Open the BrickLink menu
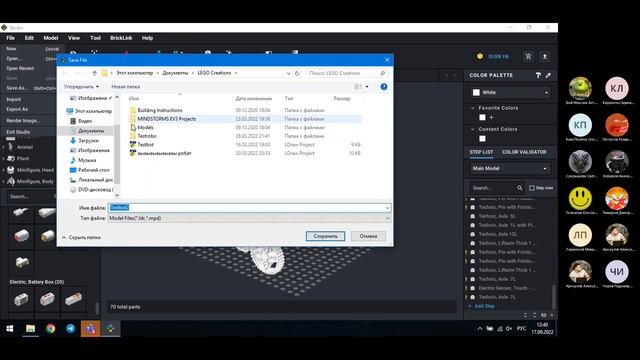 click(121, 38)
